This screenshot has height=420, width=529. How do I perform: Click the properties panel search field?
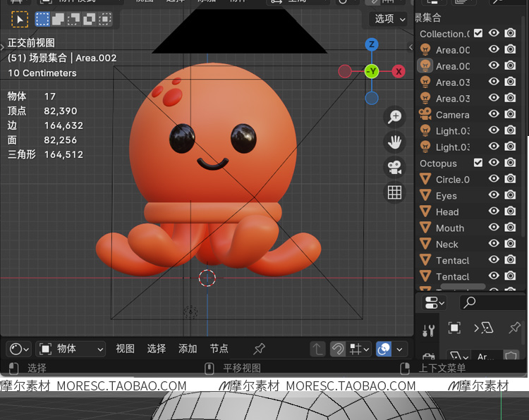tap(494, 302)
